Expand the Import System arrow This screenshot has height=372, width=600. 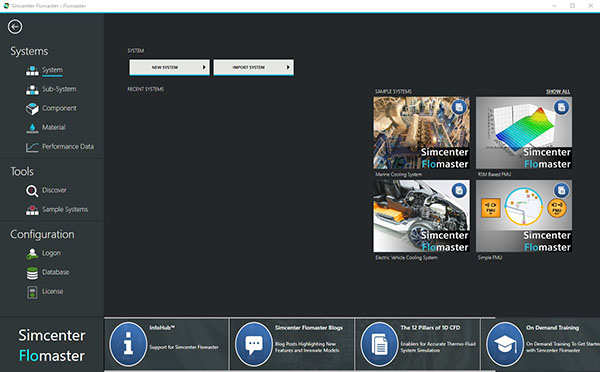(288, 67)
